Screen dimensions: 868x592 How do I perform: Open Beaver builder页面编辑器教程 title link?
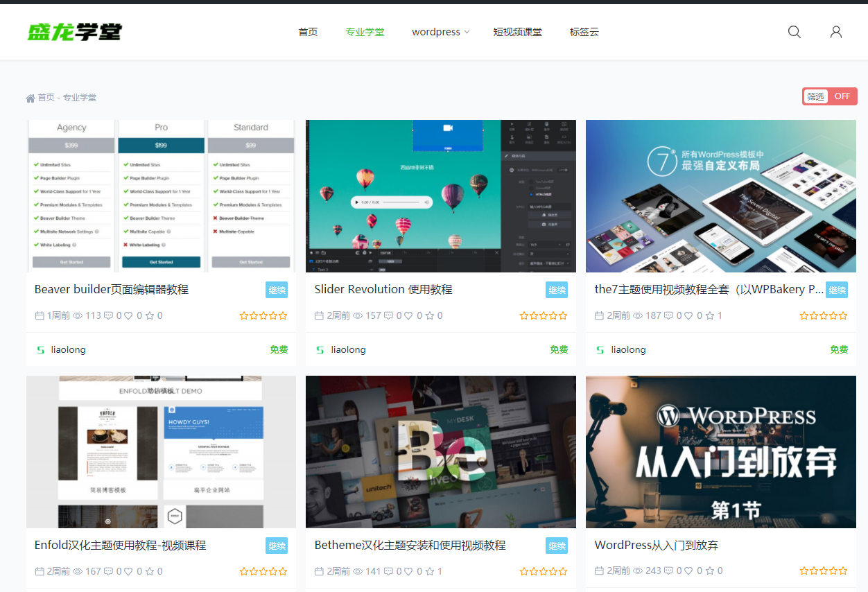(112, 290)
